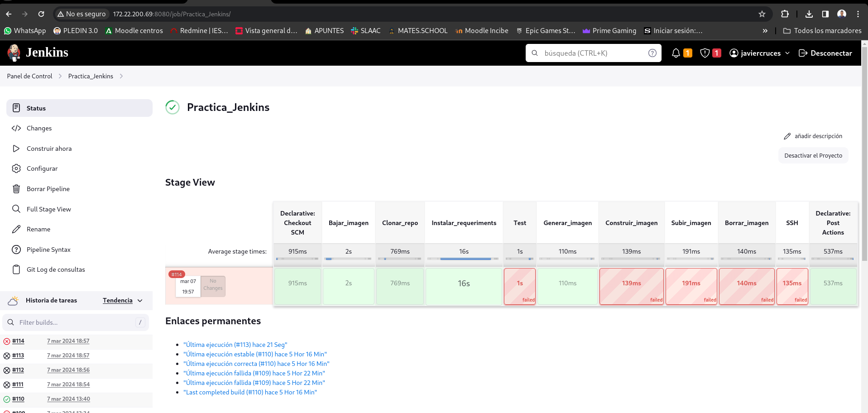The width and height of the screenshot is (868, 413).
Task: Click the Desactivar el Proyecto button
Action: pos(813,155)
